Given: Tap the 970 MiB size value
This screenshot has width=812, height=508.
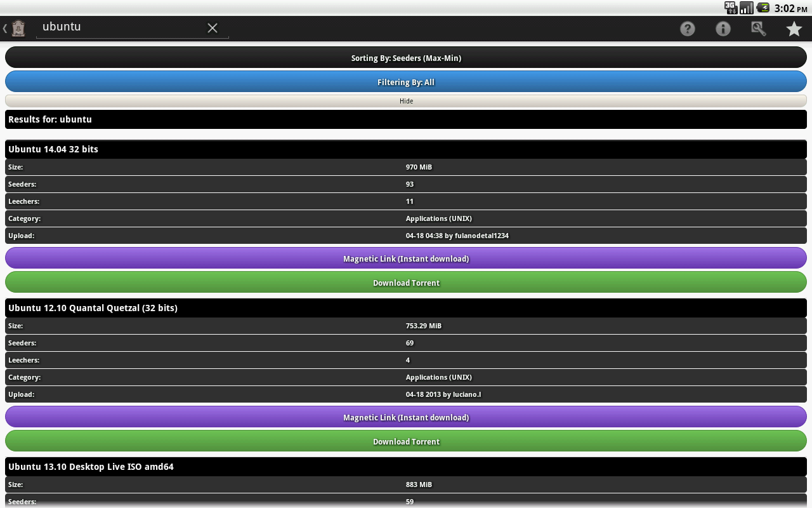Looking at the screenshot, I should (419, 167).
